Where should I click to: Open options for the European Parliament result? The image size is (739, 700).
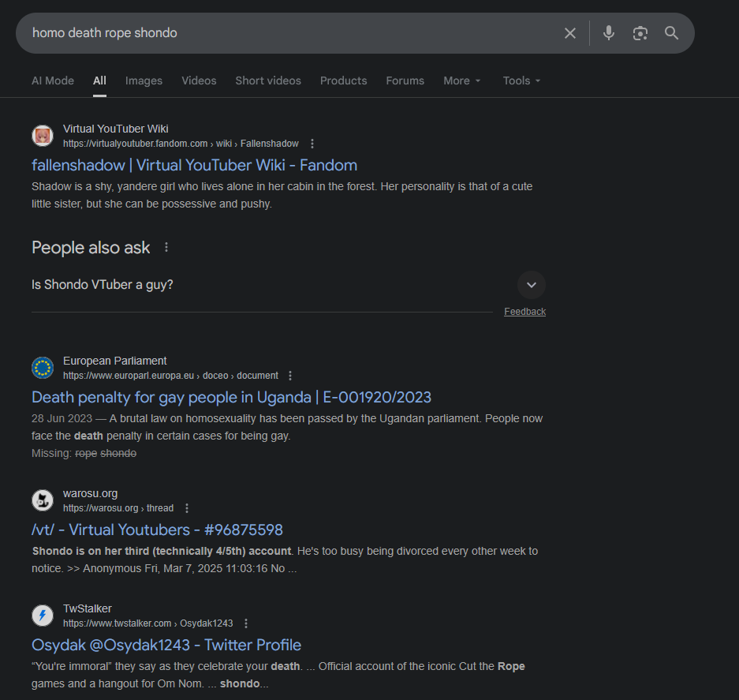click(290, 376)
